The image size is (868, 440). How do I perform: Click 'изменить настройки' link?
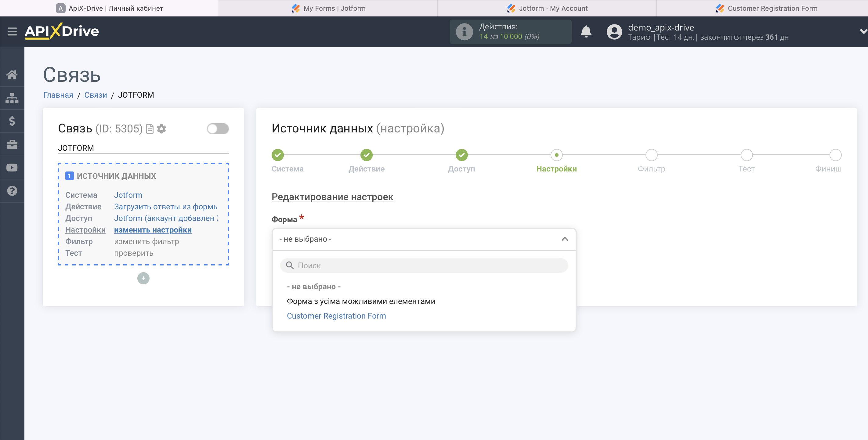click(x=153, y=230)
